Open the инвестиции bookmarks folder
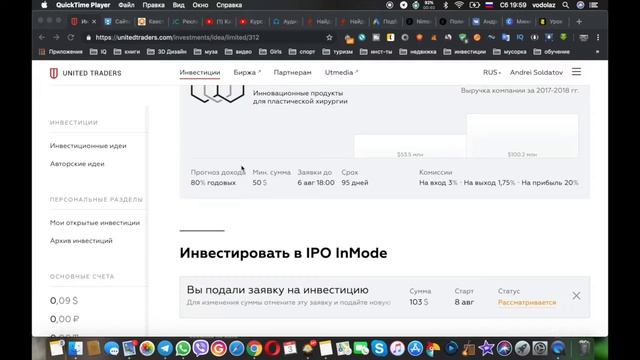This screenshot has height=360, width=640. pyautogui.click(x=464, y=52)
